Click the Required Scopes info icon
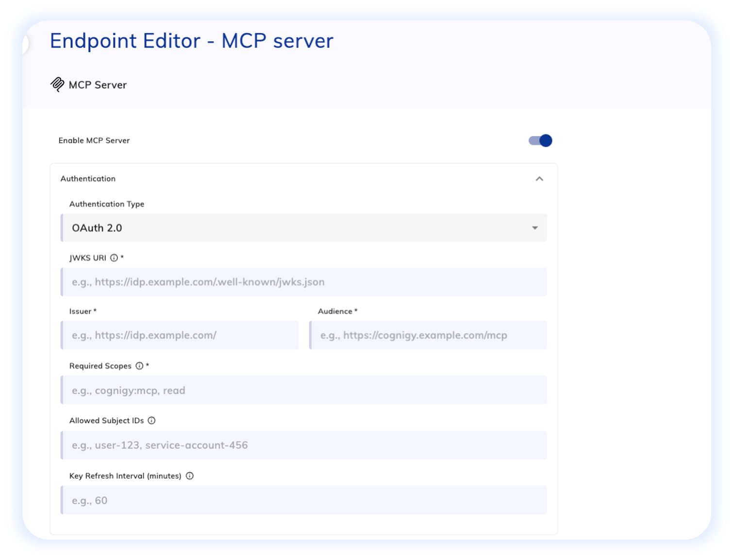 coord(139,366)
